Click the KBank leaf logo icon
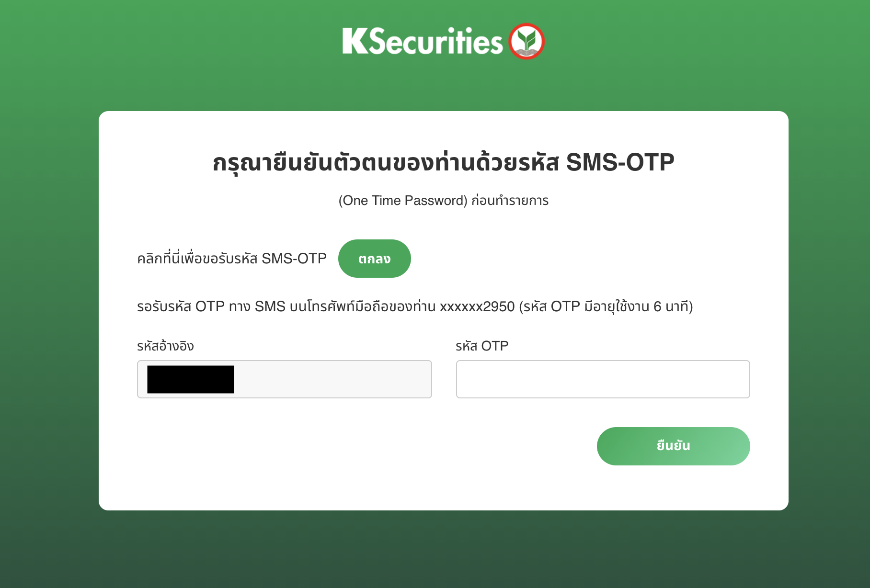Screen dimensions: 870x588 pyautogui.click(x=527, y=41)
